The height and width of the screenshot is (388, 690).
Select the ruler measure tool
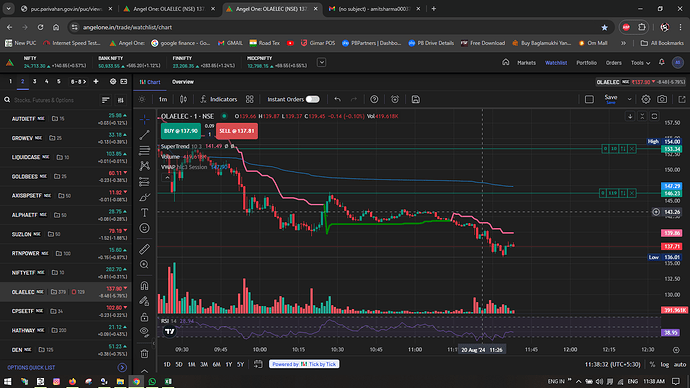pos(144,249)
